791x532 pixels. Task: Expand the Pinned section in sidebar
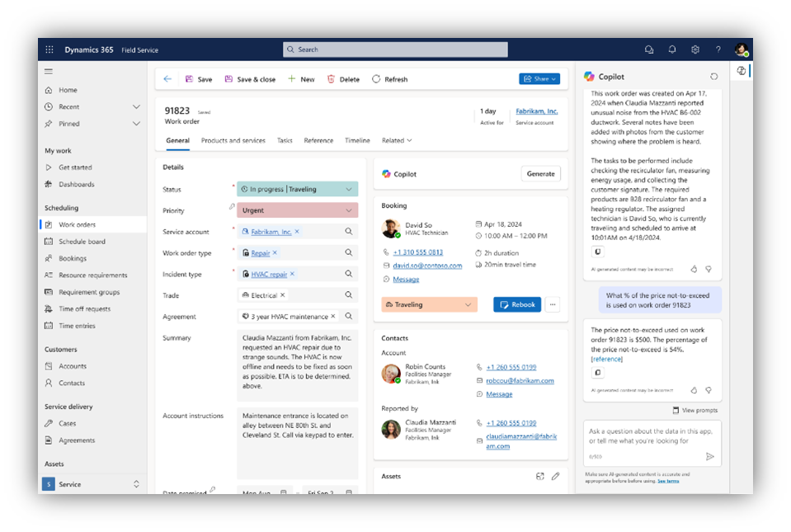coord(136,124)
